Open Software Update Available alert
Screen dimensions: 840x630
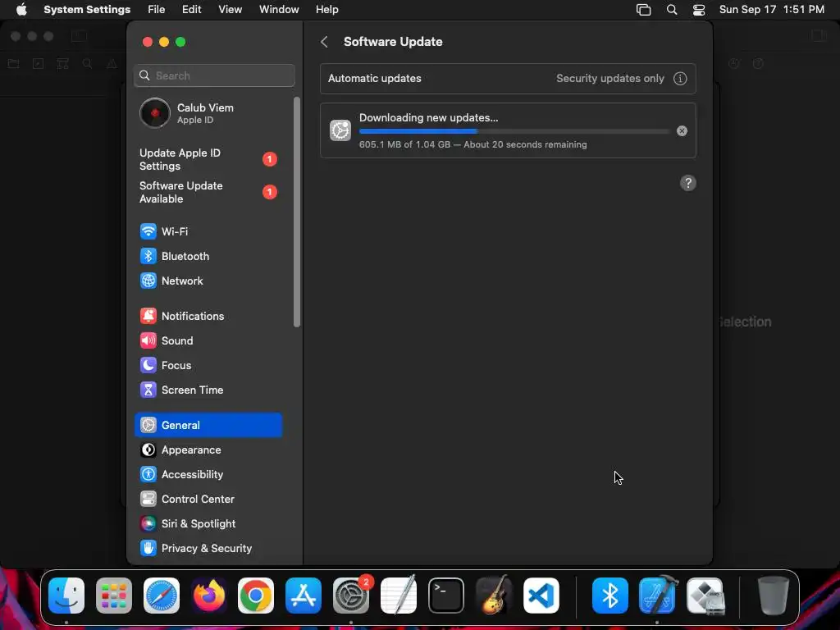(208, 192)
